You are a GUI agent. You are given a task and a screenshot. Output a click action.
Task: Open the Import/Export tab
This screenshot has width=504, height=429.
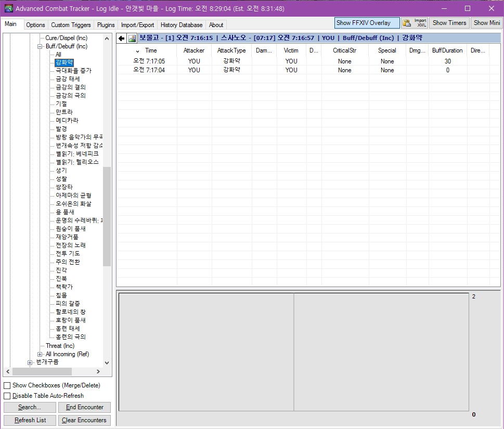point(137,25)
